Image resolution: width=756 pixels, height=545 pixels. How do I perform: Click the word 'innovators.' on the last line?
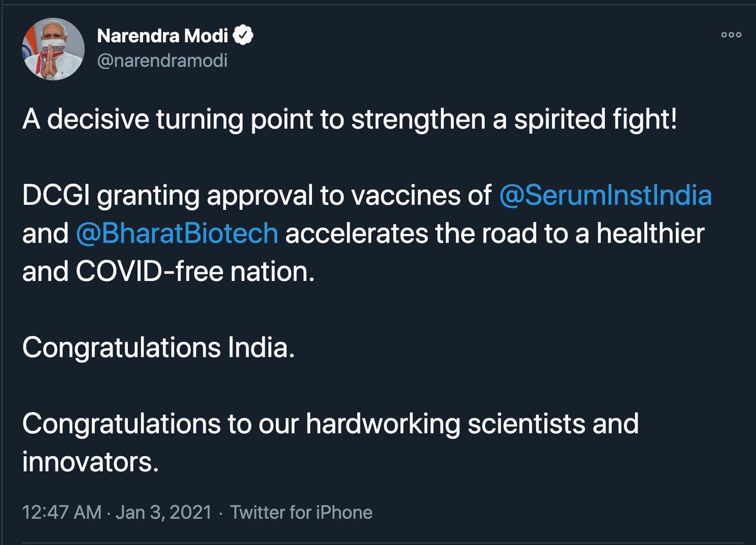coord(88,462)
